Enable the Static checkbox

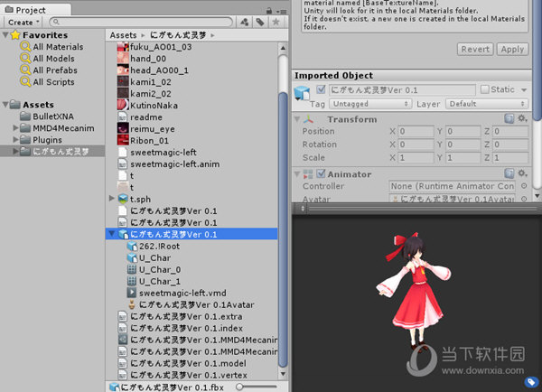point(484,89)
